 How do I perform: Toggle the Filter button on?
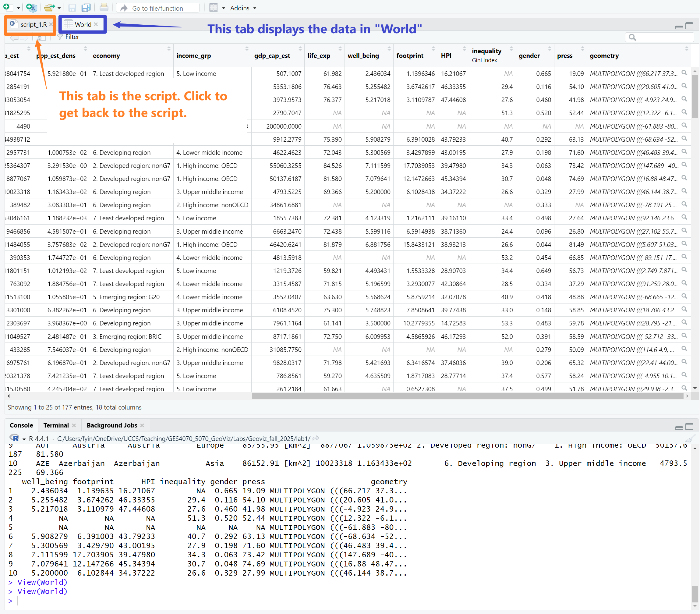(68, 37)
